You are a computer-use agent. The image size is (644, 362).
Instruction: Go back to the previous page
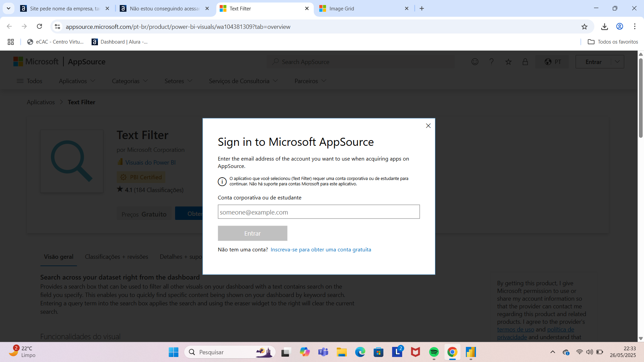(9, 26)
